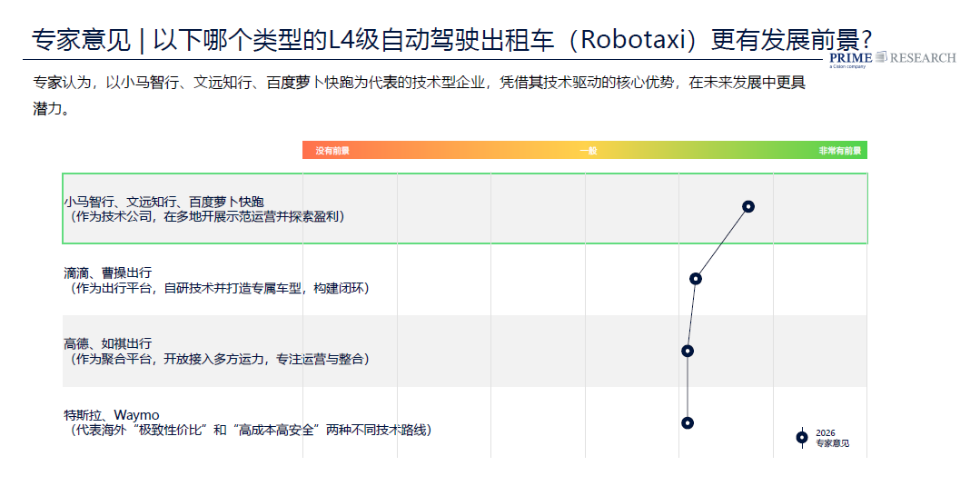Click the slide title 专家意见 heading
The image size is (980, 486).
tap(451, 39)
